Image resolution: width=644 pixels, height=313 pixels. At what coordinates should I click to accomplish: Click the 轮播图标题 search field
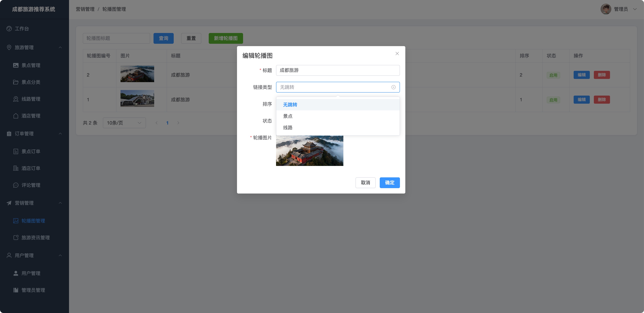[116, 38]
